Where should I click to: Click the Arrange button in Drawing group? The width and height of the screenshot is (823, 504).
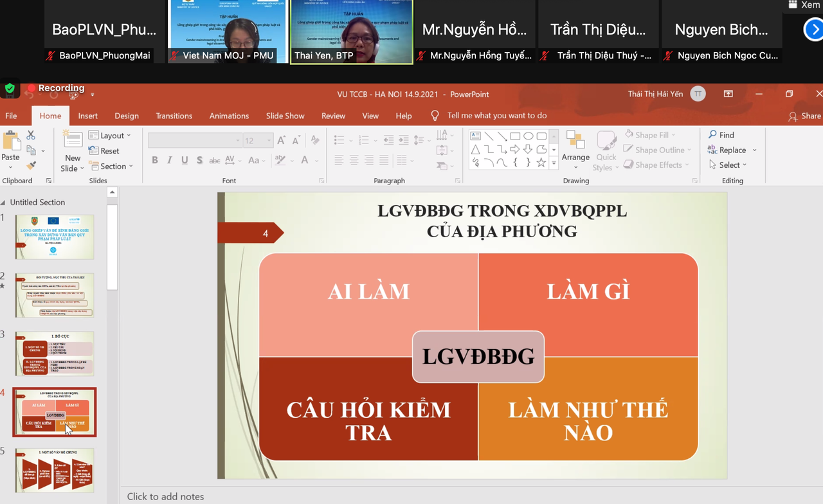pyautogui.click(x=575, y=150)
